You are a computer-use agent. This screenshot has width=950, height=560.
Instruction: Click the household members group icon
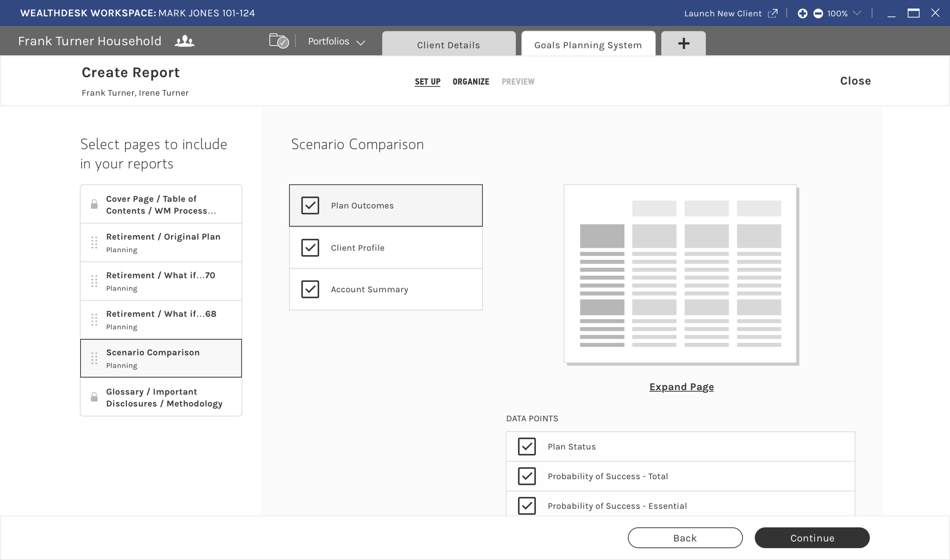pyautogui.click(x=184, y=41)
